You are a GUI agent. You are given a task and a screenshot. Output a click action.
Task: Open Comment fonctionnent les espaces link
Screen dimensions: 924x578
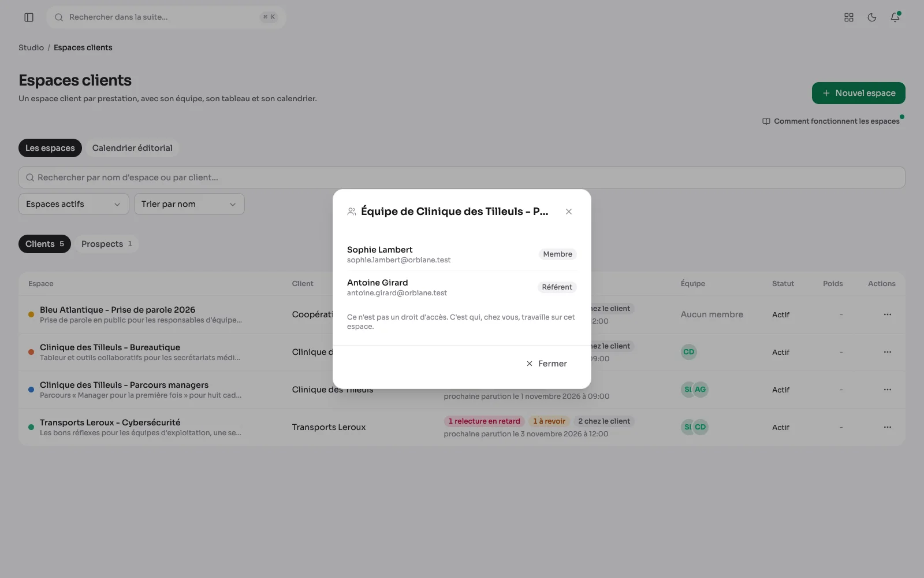830,121
